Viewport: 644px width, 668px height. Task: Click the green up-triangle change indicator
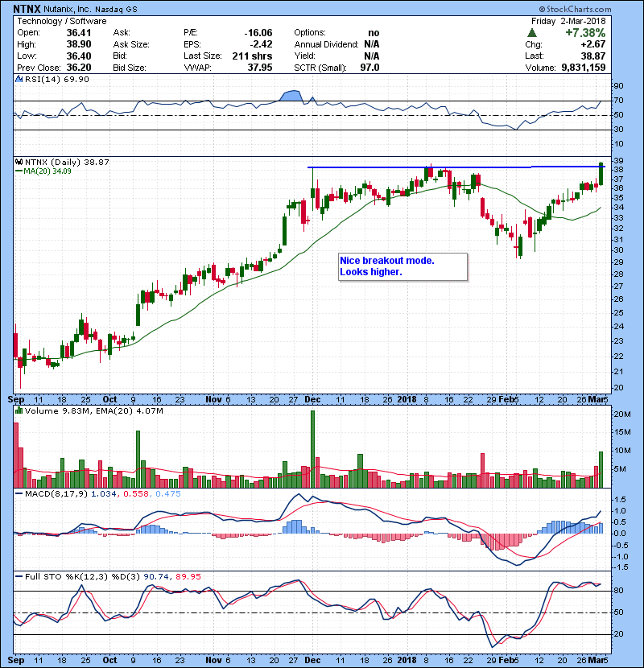tap(531, 33)
